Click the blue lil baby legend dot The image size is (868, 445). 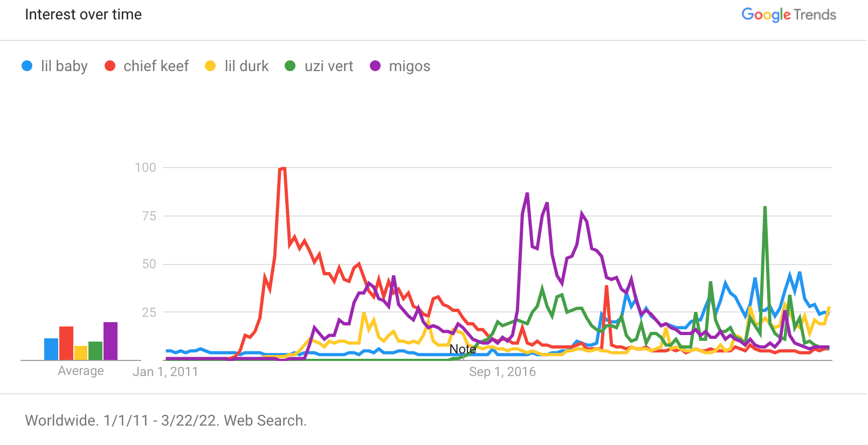point(27,66)
